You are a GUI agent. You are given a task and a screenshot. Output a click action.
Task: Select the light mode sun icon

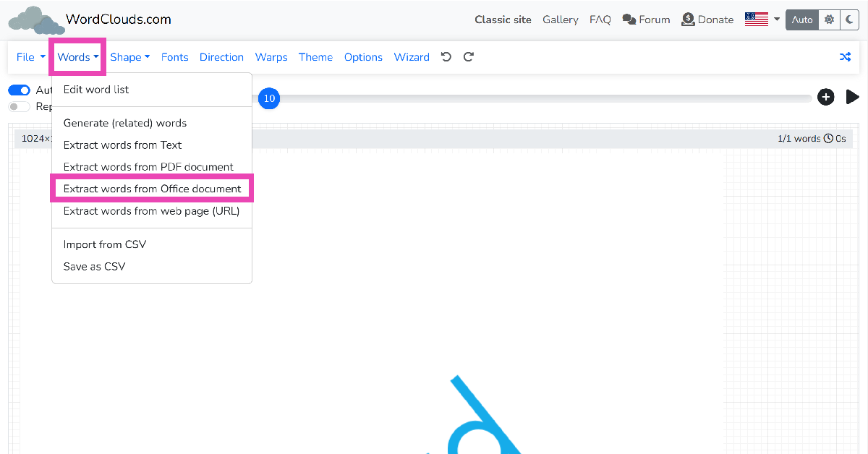tap(829, 20)
